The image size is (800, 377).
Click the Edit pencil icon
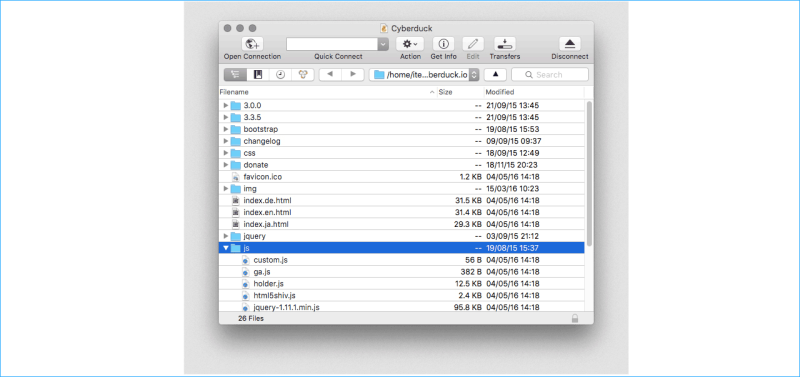click(473, 44)
